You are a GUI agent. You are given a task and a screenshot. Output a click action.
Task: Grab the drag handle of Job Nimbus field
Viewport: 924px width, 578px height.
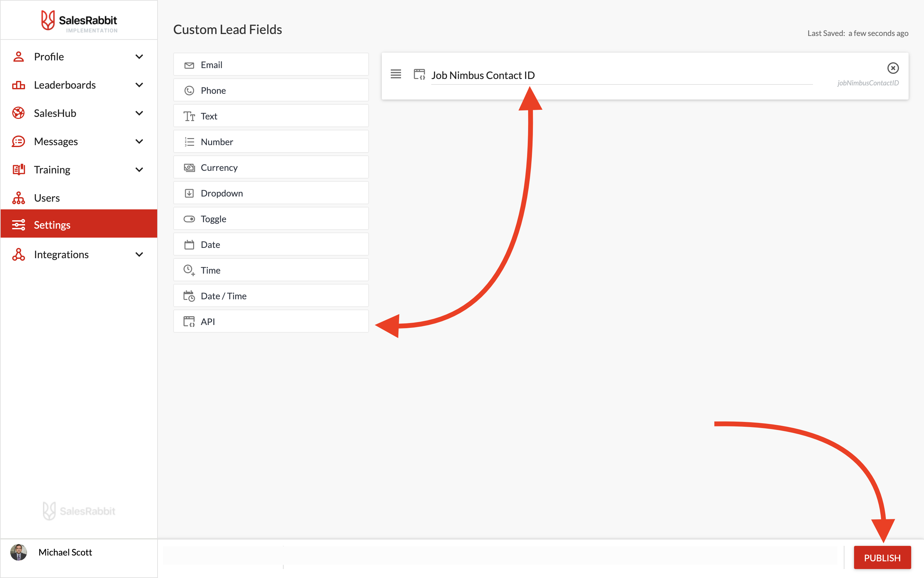pos(396,74)
